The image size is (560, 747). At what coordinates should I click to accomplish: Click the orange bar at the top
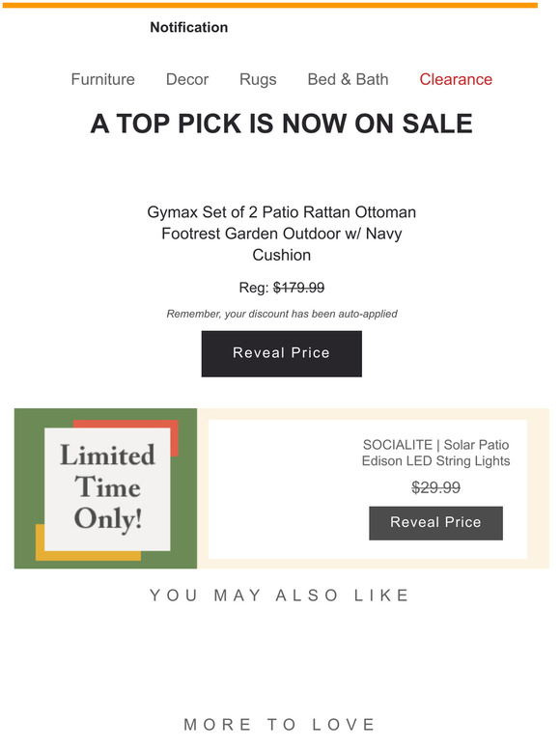point(269,5)
